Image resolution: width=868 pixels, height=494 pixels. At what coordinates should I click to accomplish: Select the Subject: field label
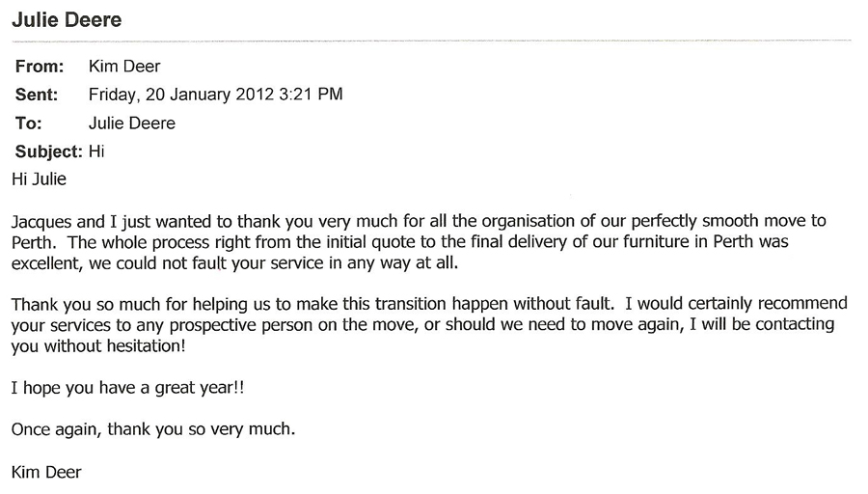pyautogui.click(x=49, y=151)
